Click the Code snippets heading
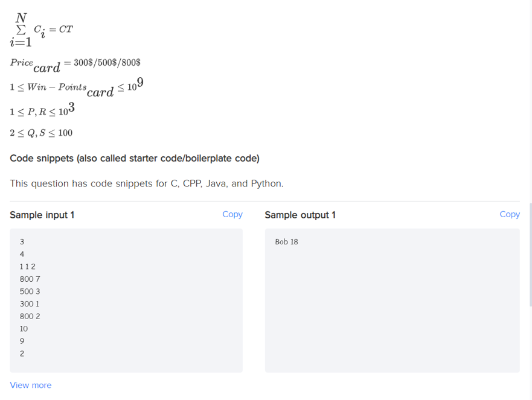The width and height of the screenshot is (532, 400). pos(135,158)
